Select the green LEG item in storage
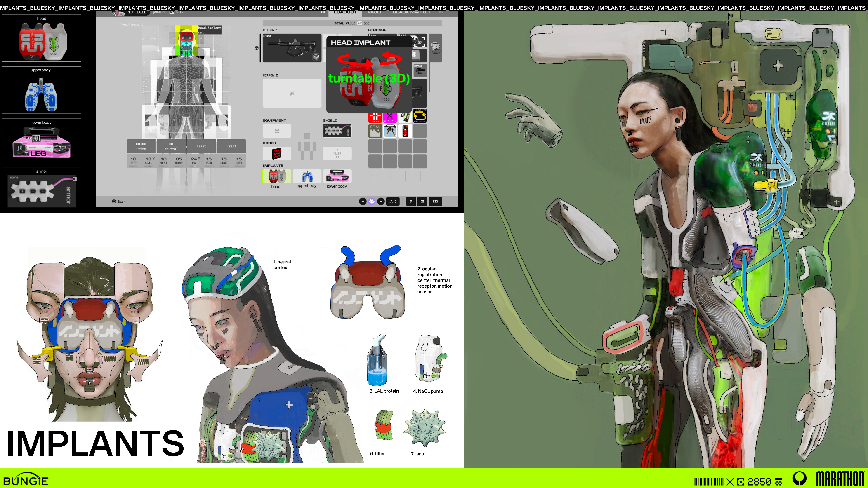868x488 pixels. 406,117
